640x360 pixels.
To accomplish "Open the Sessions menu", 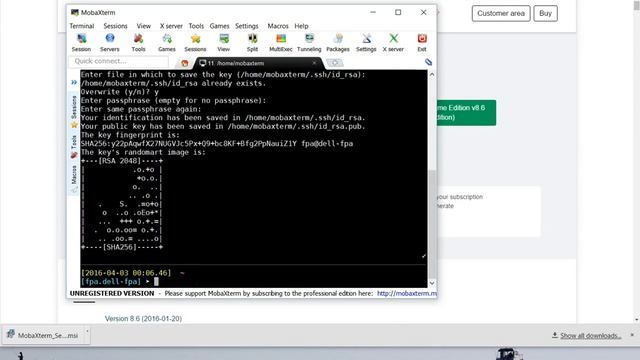I will tap(115, 26).
